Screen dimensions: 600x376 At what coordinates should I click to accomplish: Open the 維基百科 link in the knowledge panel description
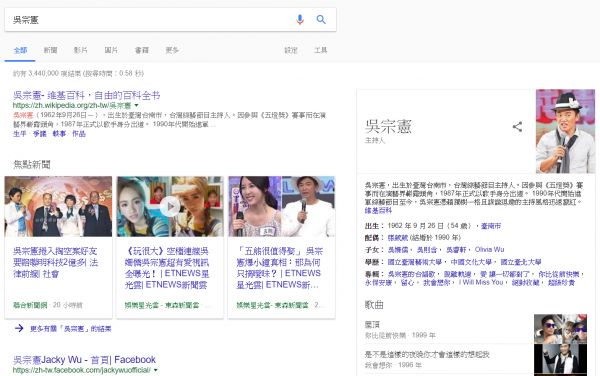pos(378,210)
